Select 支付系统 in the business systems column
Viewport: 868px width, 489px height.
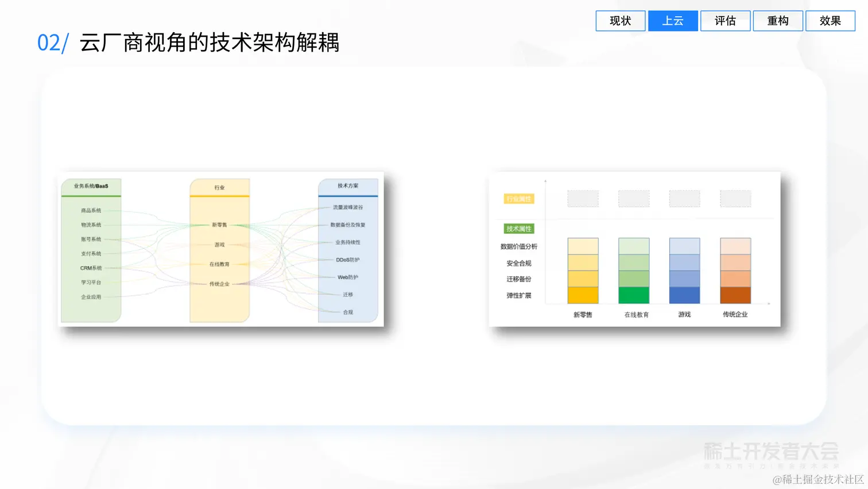91,253
